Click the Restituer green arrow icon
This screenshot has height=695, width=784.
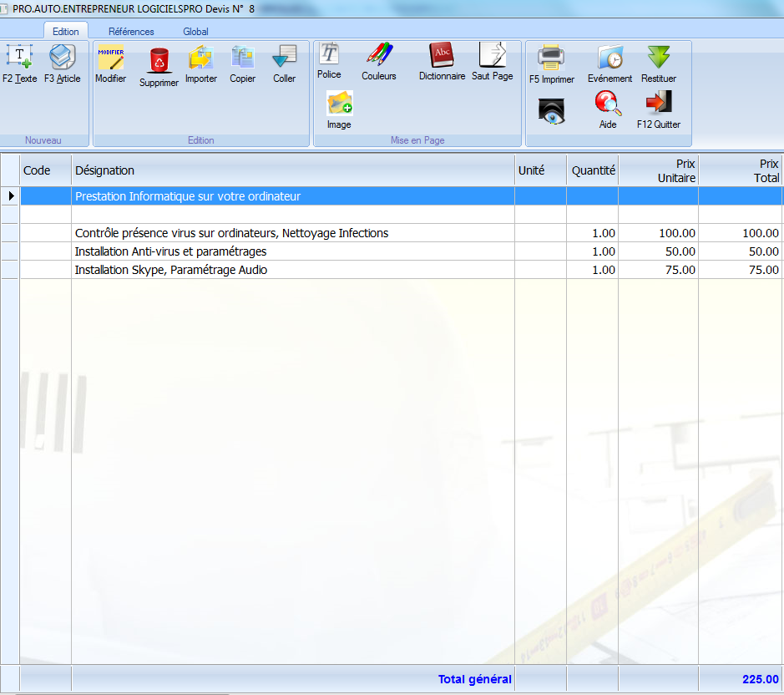tap(659, 58)
